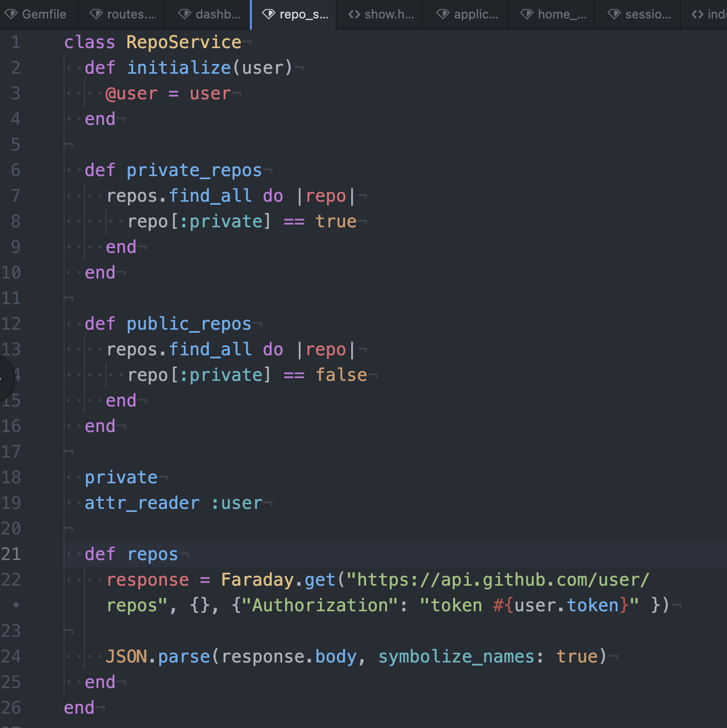The height and width of the screenshot is (728, 727).
Task: Open the home_... tab
Action: click(552, 14)
